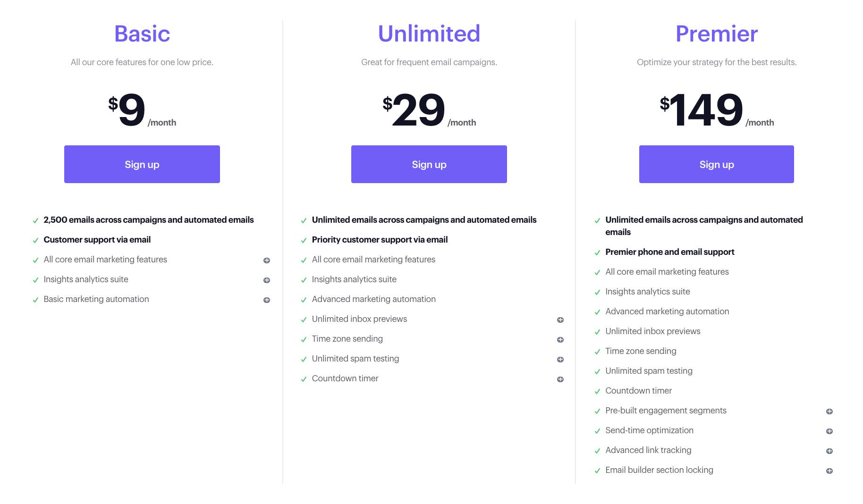Expand Basic plan core email marketing features
This screenshot has width=863, height=504.
(267, 260)
